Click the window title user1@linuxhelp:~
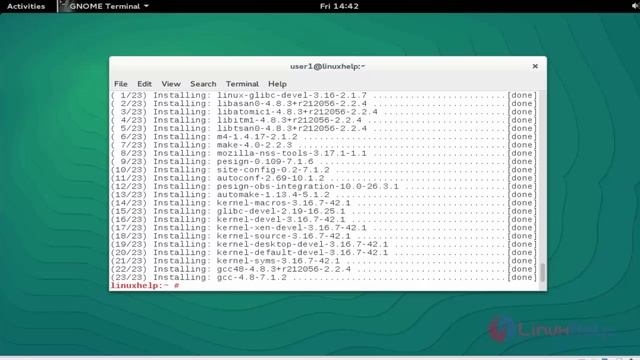The image size is (640, 360). click(x=327, y=66)
